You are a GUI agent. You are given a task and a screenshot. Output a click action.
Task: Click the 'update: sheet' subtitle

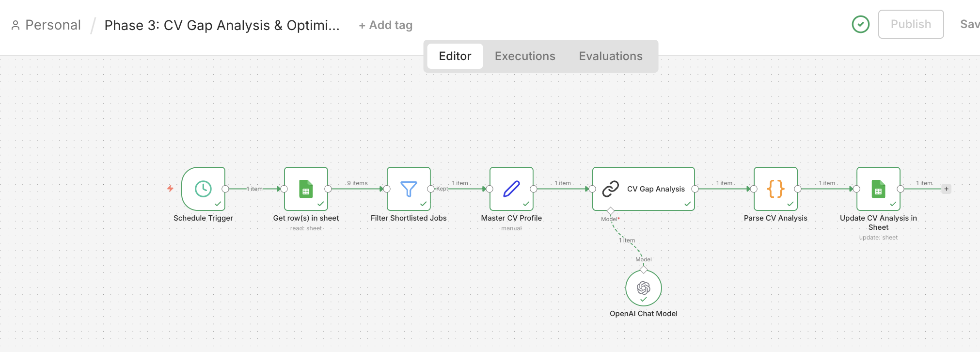coord(878,238)
